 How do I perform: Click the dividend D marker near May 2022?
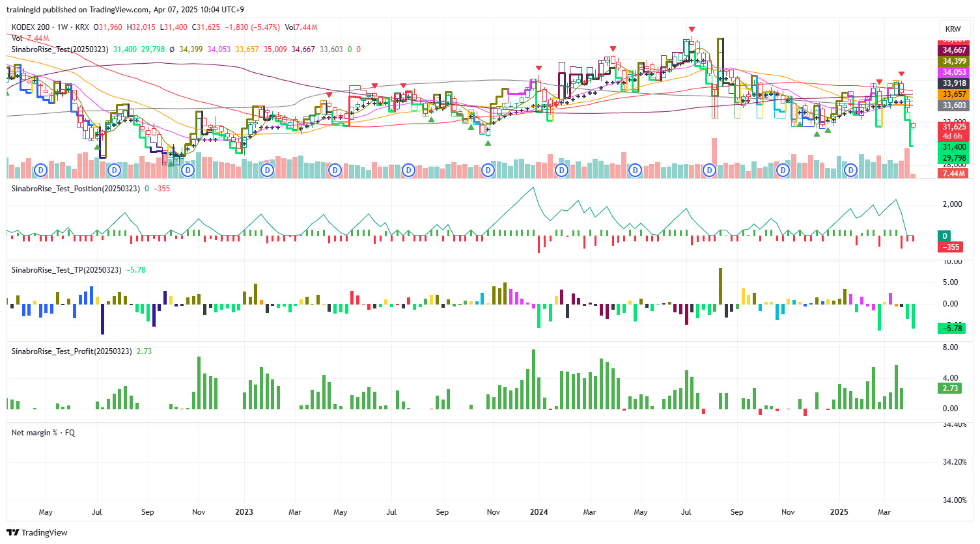pos(41,170)
